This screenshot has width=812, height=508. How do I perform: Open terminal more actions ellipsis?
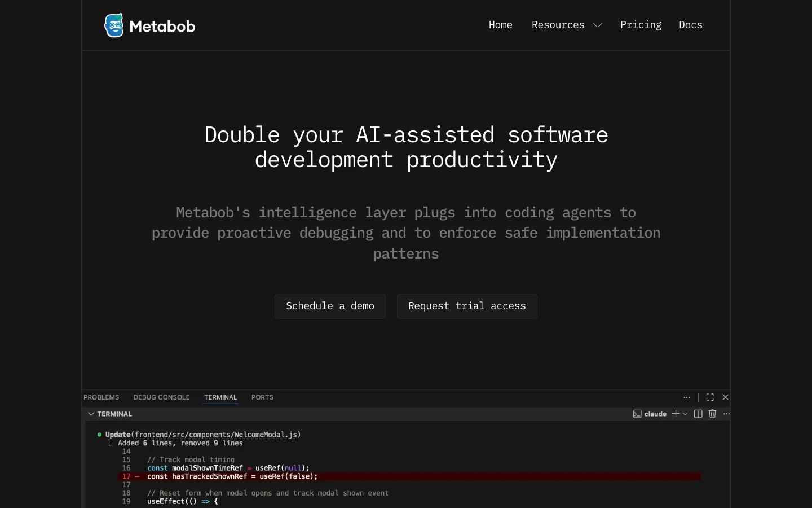coord(726,414)
